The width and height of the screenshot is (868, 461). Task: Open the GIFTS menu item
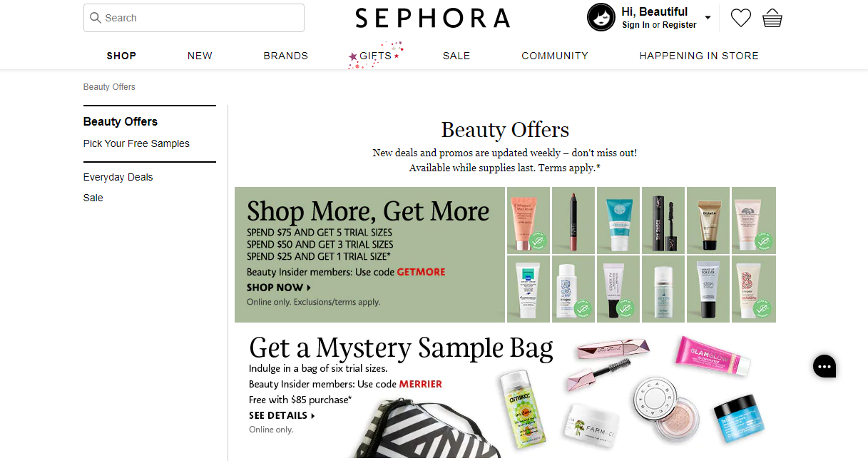click(x=376, y=56)
